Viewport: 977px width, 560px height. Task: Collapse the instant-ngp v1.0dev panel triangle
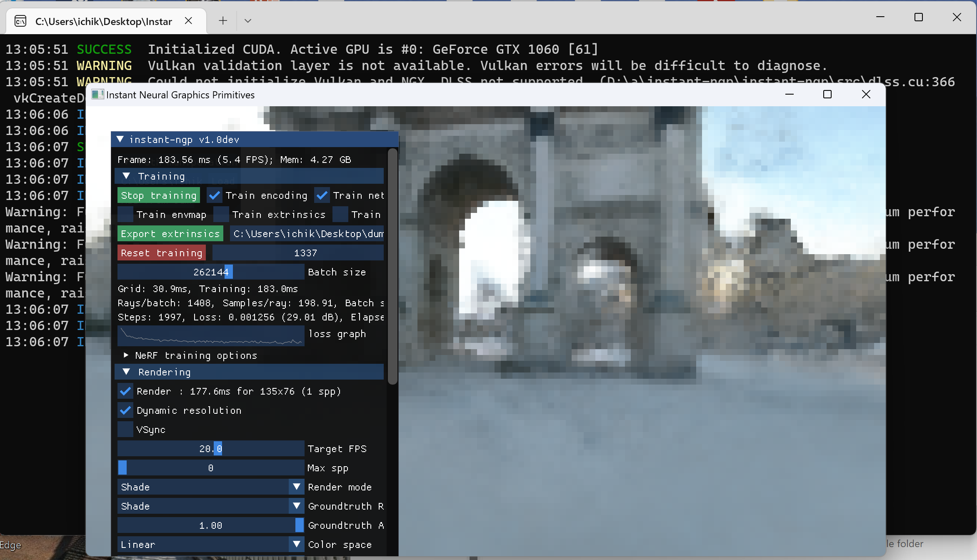pyautogui.click(x=120, y=140)
